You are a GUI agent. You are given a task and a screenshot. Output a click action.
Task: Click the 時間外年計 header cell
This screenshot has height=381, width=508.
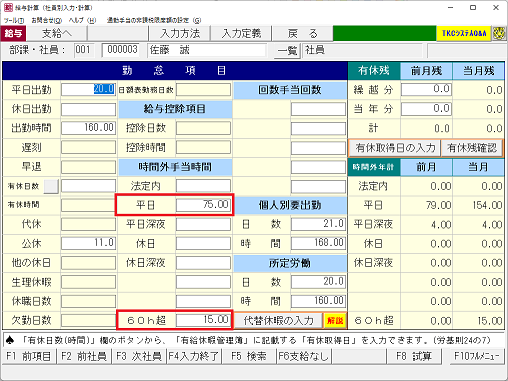(374, 167)
